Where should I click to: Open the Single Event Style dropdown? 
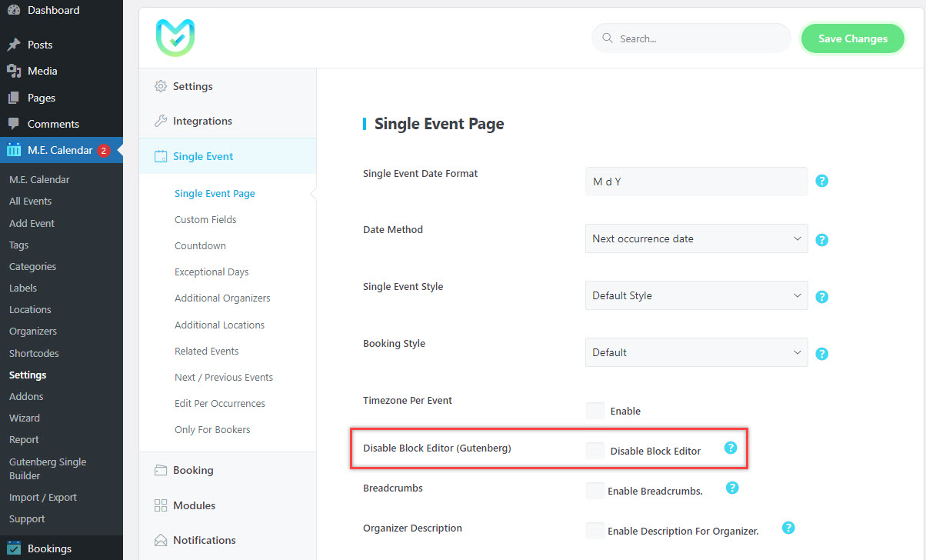[x=697, y=295]
